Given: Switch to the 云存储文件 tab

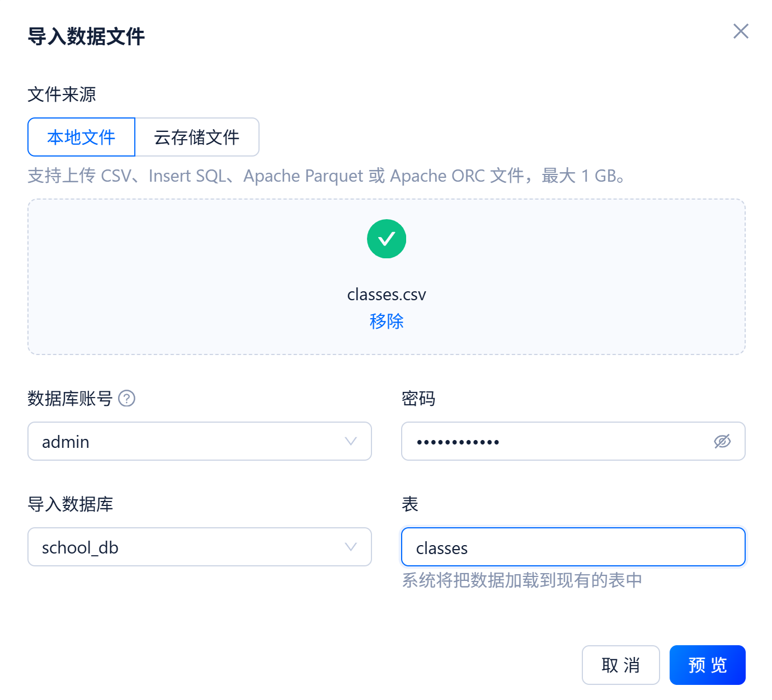Looking at the screenshot, I should click(197, 137).
